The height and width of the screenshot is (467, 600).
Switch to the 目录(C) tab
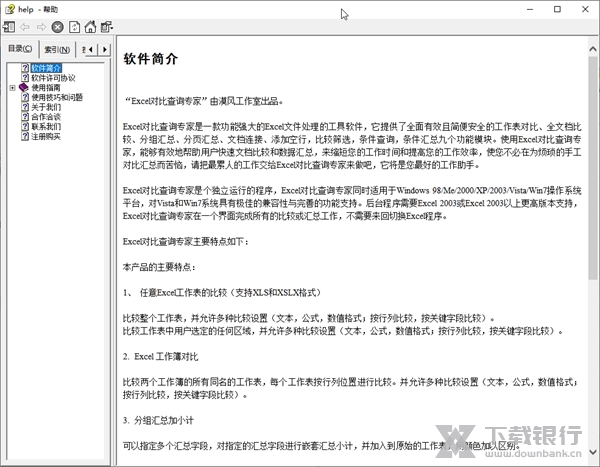(x=20, y=49)
